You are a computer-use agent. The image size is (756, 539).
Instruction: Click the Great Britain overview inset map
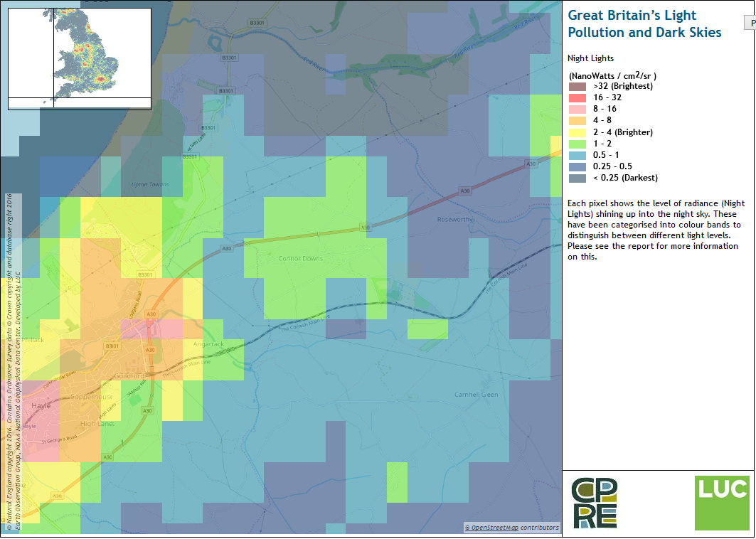80,59
